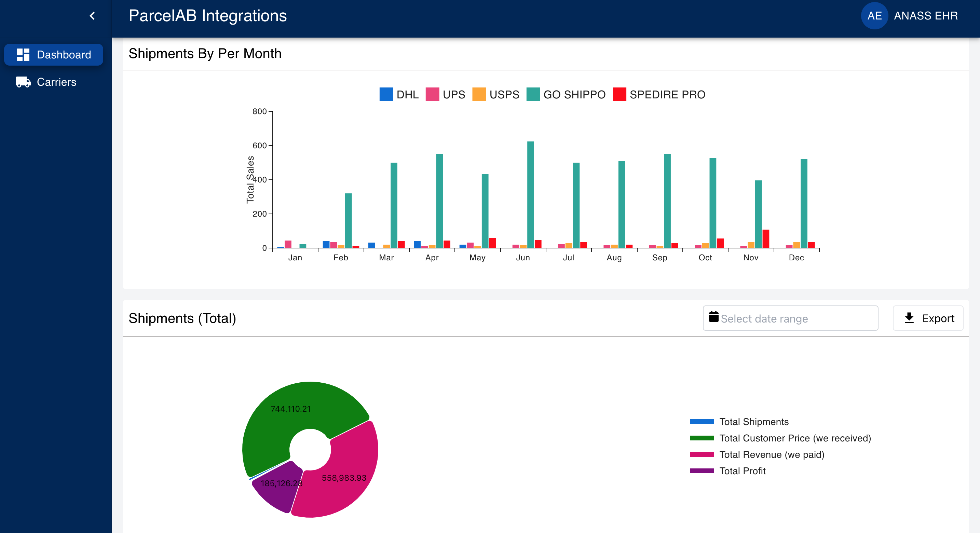Viewport: 980px width, 533px height.
Task: Click the GO SHIPPO teal legend swatch
Action: [533, 94]
